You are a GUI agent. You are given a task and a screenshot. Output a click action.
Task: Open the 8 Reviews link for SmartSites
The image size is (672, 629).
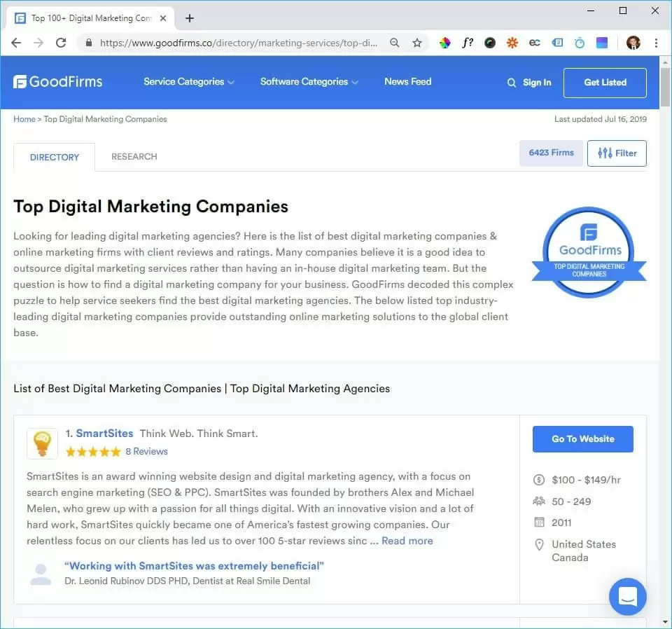click(146, 451)
